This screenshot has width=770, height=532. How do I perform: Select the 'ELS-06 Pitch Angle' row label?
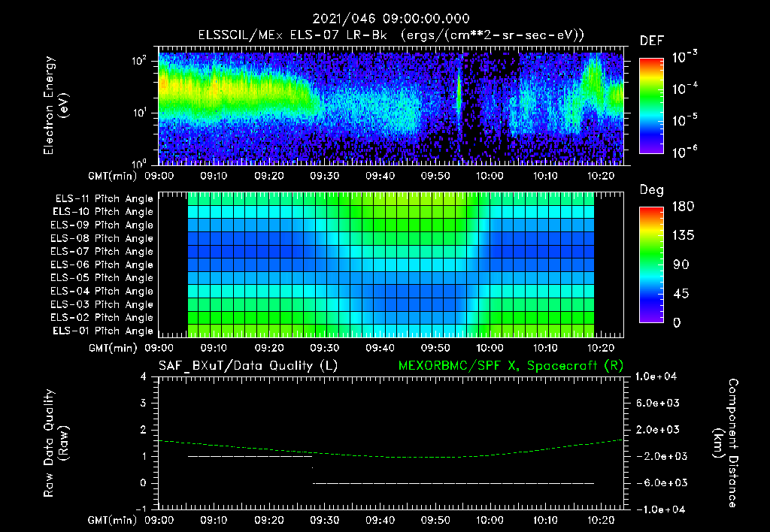pos(102,264)
